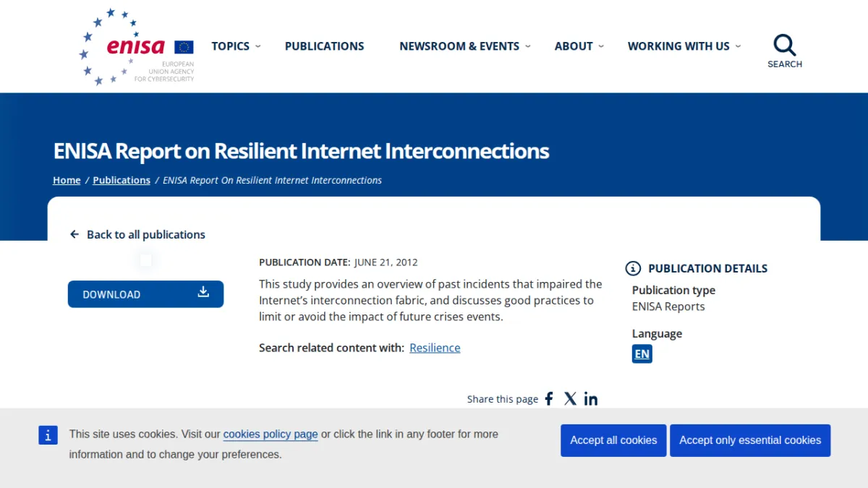Click the Search magnifier icon
Viewport: 868px width, 488px height.
[x=785, y=45]
